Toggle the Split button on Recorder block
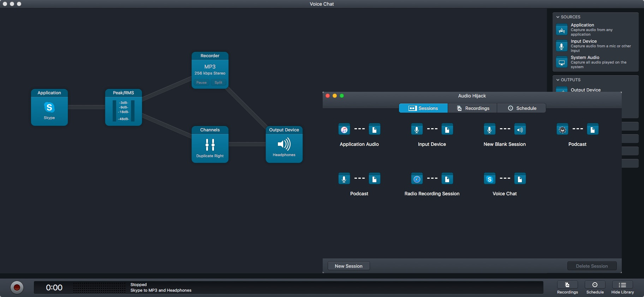 click(218, 83)
